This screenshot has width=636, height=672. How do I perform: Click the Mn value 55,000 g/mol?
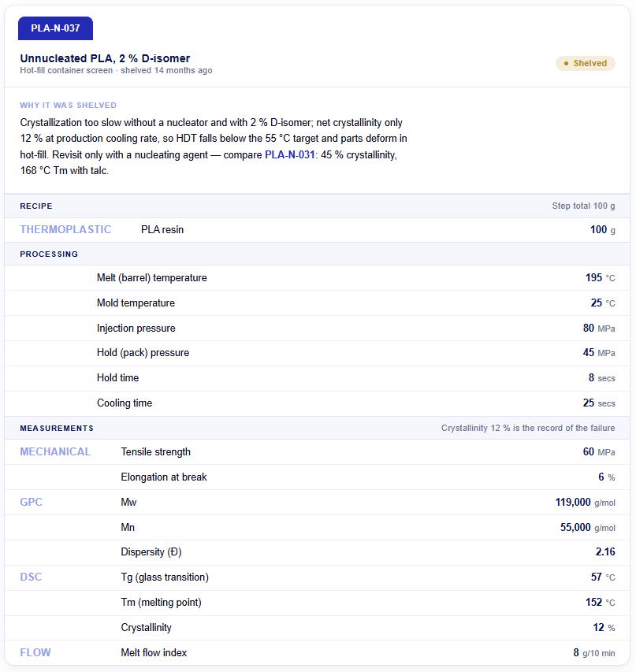pyautogui.click(x=588, y=527)
